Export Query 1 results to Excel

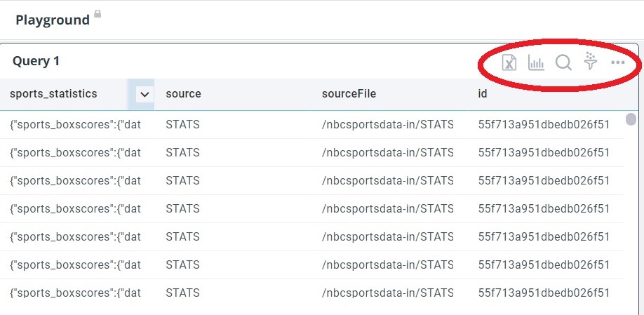(509, 63)
